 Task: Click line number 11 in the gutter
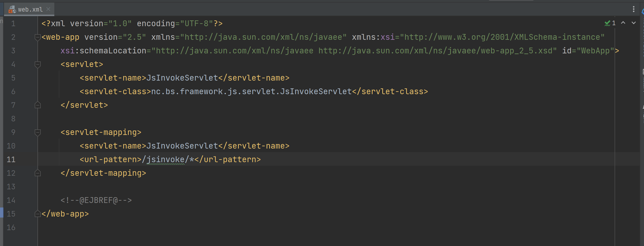click(11, 160)
